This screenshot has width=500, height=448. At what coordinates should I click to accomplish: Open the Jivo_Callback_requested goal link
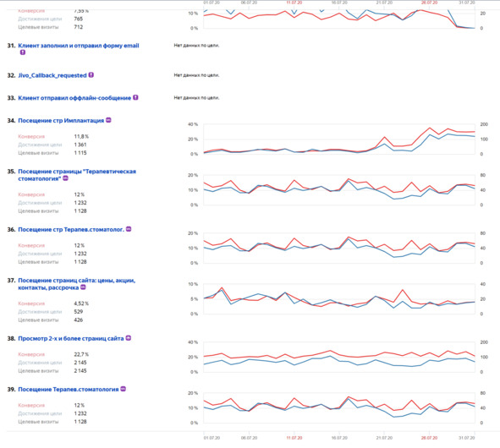coord(52,75)
